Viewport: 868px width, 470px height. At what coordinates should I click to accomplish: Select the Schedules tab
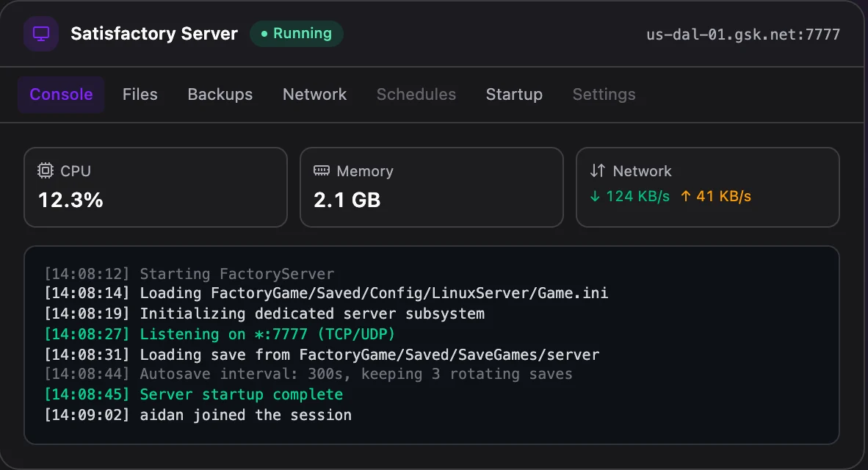pyautogui.click(x=416, y=95)
